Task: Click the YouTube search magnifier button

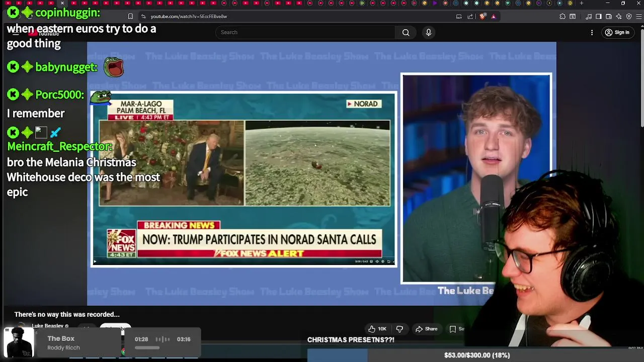Action: (x=406, y=32)
